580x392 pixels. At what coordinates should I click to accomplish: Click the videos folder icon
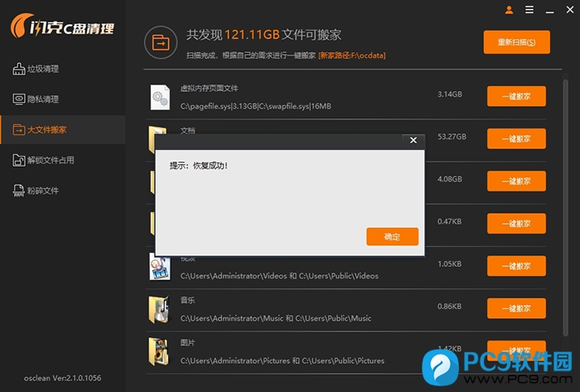[160, 267]
